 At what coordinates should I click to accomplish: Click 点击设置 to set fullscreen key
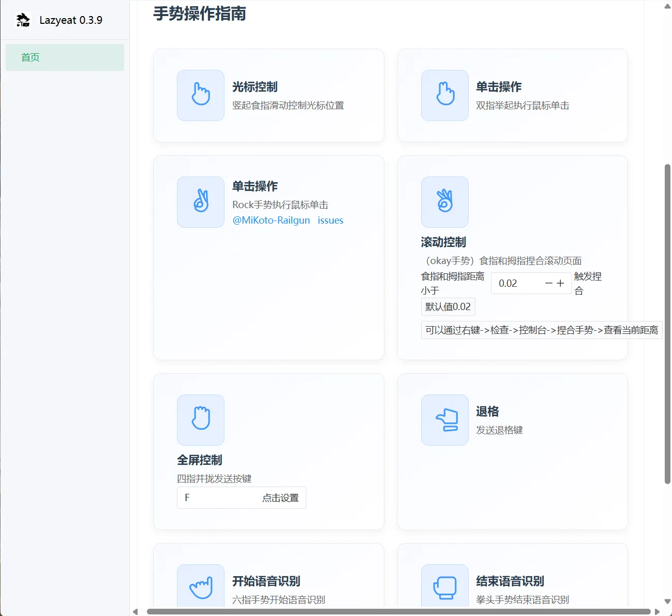281,497
